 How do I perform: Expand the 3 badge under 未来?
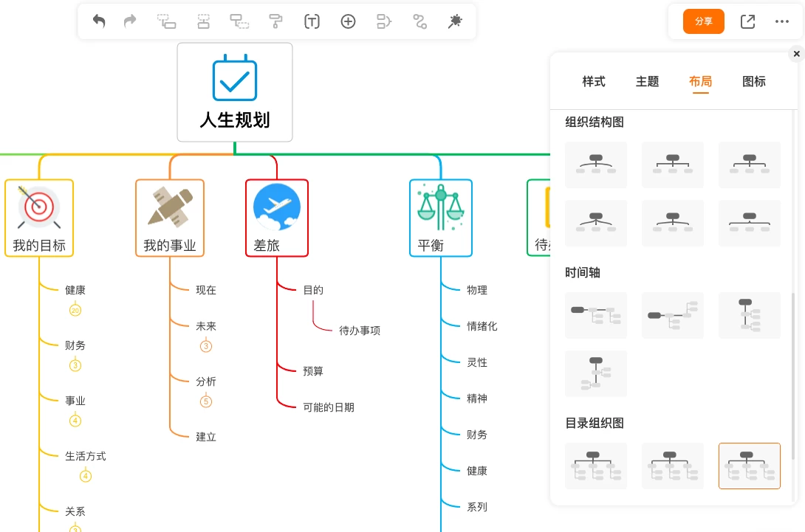[206, 346]
